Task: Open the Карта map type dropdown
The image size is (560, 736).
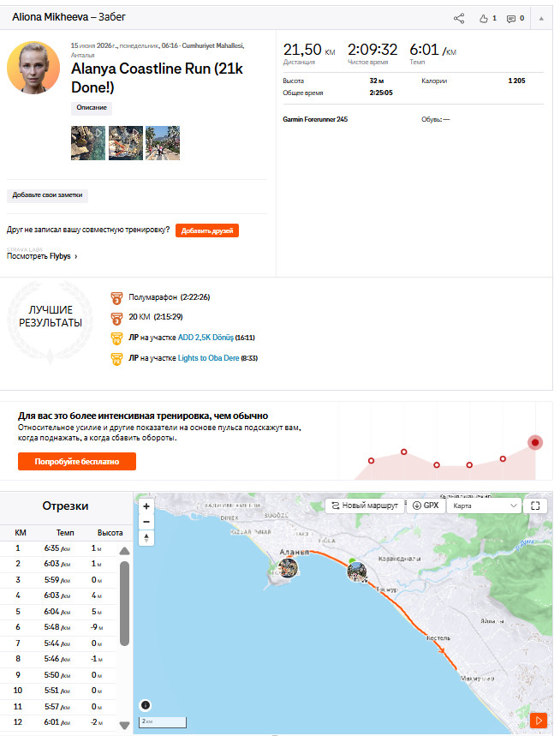Action: [484, 506]
